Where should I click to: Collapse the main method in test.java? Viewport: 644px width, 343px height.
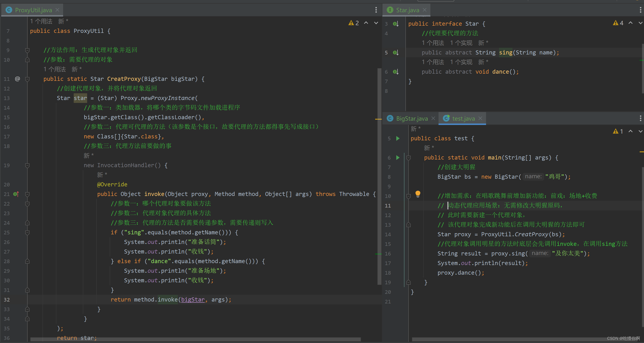409,158
